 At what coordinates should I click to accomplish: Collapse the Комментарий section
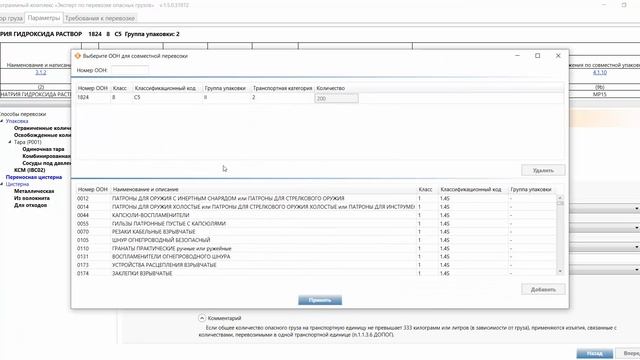[202, 318]
